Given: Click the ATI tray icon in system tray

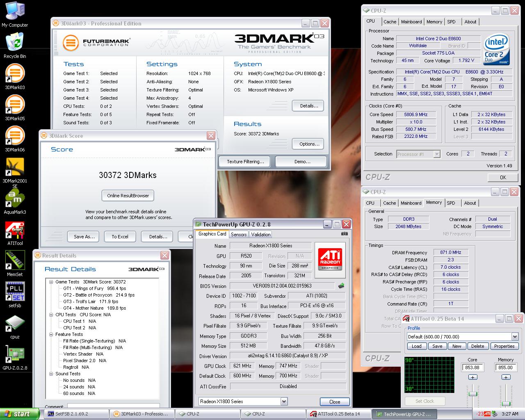Looking at the screenshot, I should (x=487, y=414).
